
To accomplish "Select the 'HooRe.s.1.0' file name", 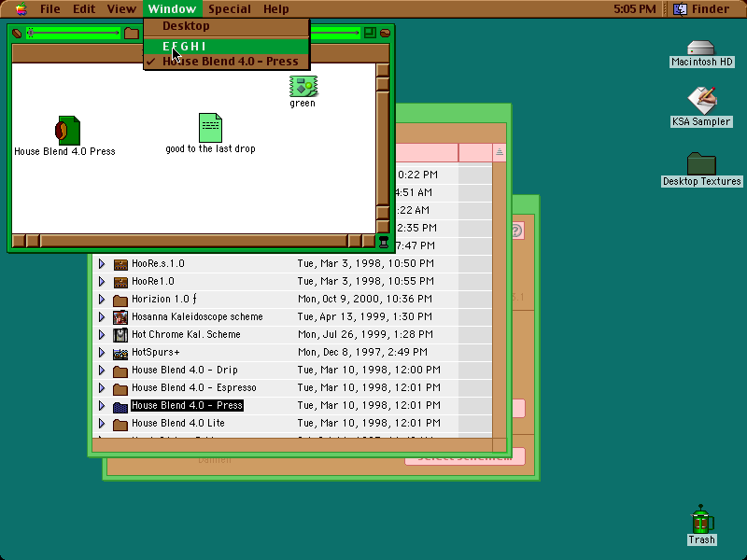I will (x=158, y=263).
